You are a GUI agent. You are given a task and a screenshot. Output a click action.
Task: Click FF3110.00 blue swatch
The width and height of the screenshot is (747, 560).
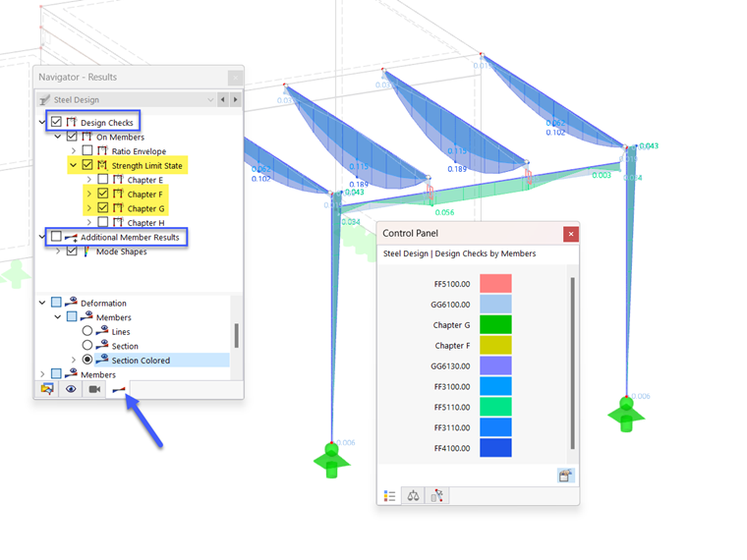tap(495, 427)
